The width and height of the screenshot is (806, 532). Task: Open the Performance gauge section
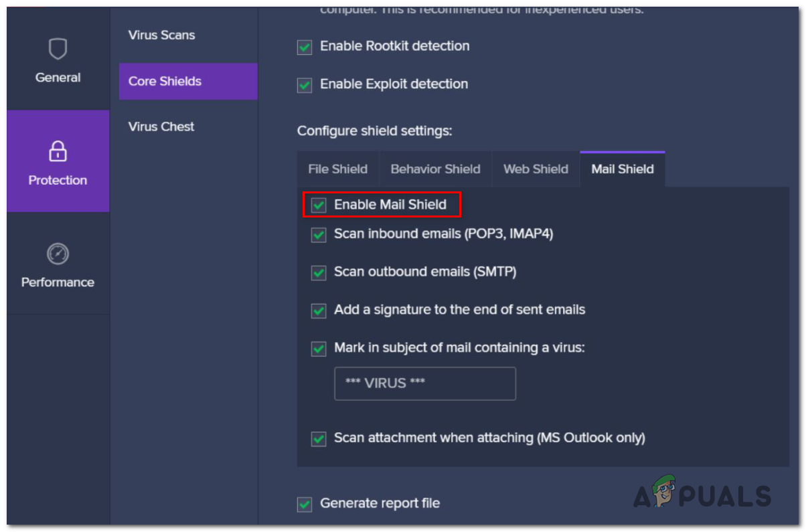[58, 264]
